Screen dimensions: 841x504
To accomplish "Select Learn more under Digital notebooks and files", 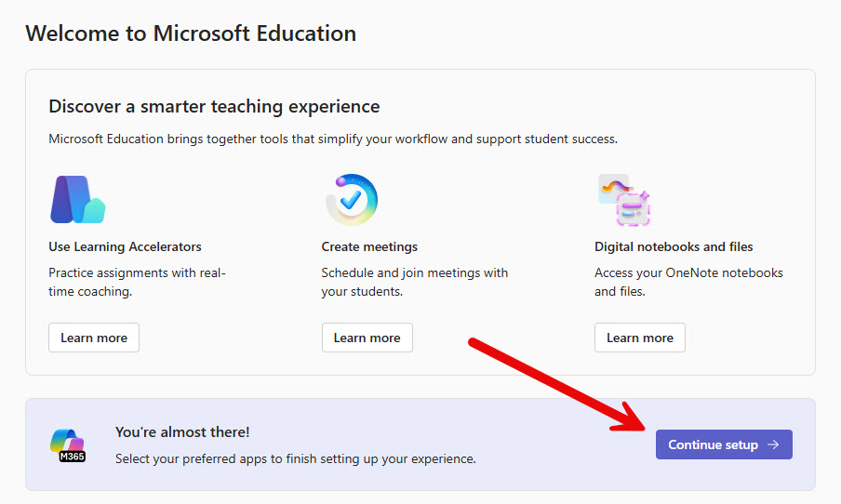I will [x=639, y=338].
